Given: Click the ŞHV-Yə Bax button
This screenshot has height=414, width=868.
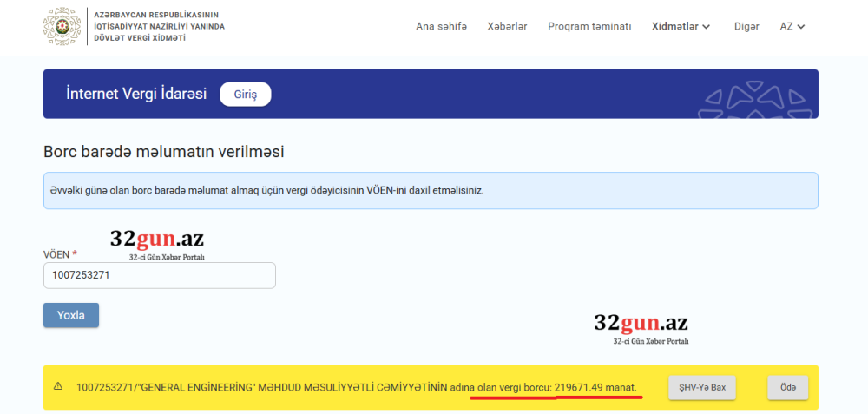Looking at the screenshot, I should coord(702,387).
